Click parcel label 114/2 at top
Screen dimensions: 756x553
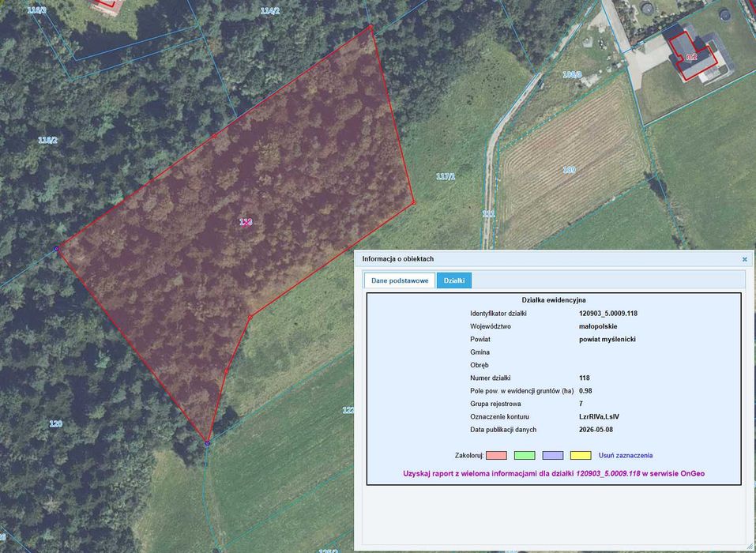[x=270, y=10]
